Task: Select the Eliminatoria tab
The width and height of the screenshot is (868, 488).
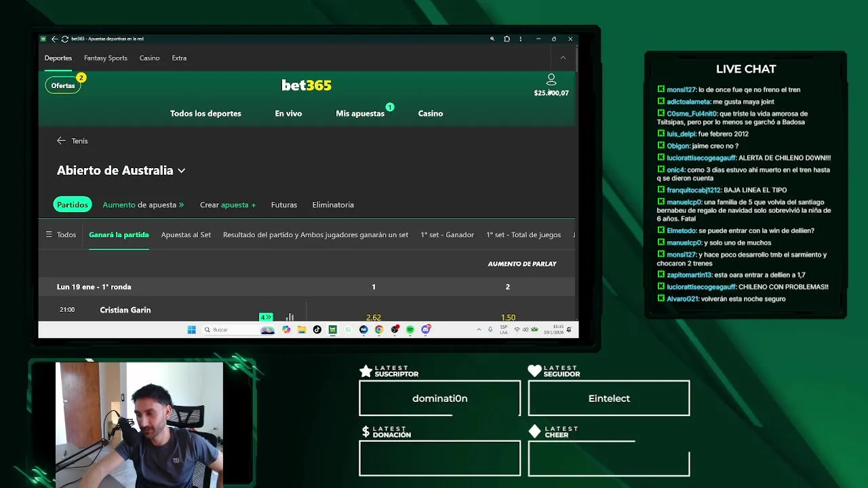Action: [x=333, y=205]
